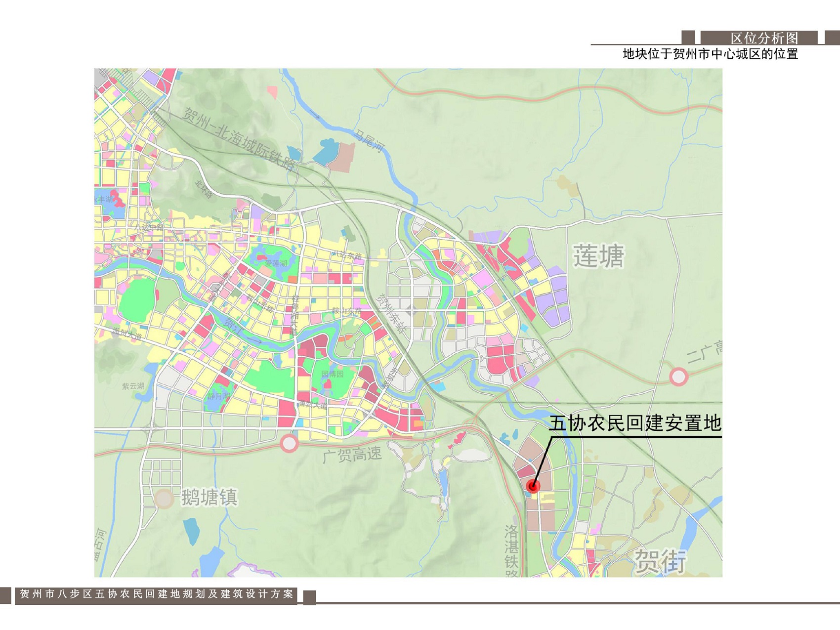Click the red site marker dot

(533, 486)
